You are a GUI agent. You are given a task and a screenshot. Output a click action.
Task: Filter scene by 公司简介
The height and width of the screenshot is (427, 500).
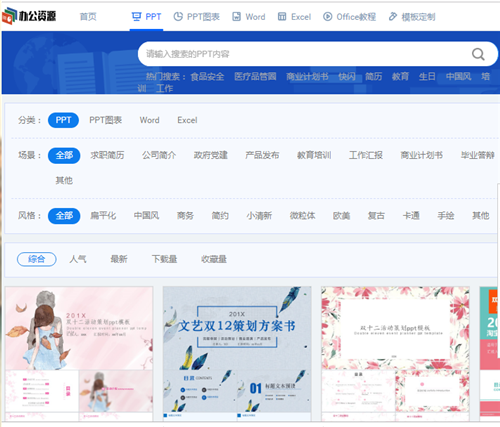(x=159, y=155)
